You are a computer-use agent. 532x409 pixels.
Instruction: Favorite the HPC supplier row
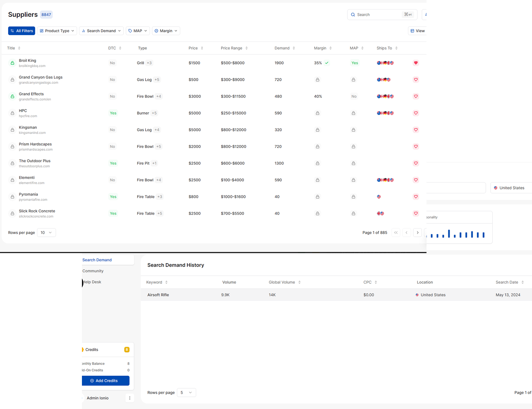tap(416, 113)
